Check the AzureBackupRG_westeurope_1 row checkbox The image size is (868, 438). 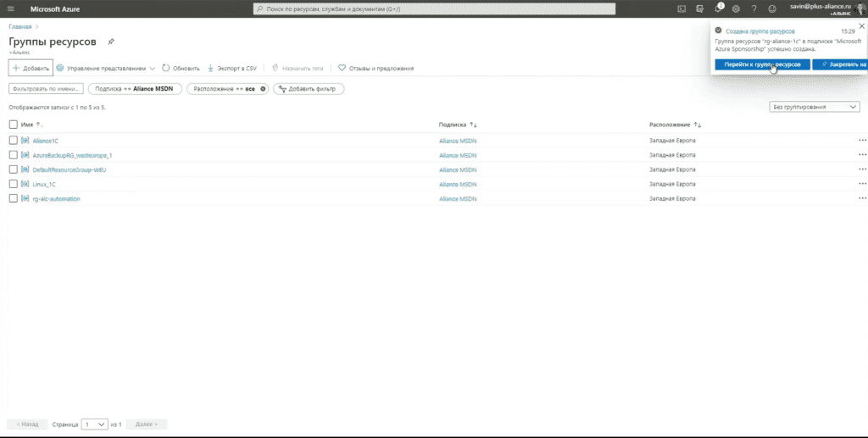coord(14,155)
